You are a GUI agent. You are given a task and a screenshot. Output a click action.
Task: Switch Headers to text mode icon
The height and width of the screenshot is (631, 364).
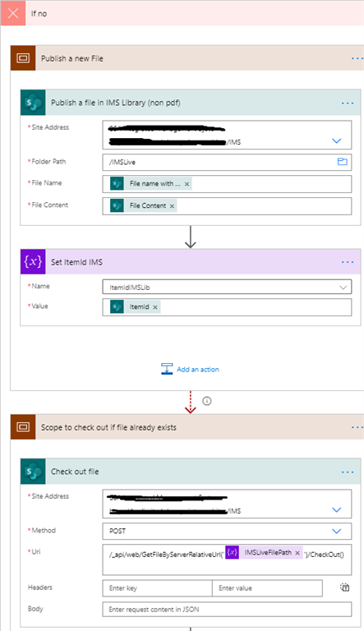coord(345,587)
